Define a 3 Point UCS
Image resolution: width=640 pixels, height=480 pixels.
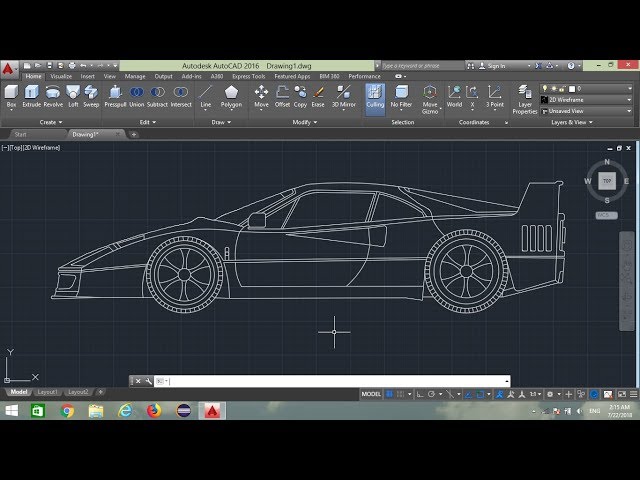pos(495,96)
